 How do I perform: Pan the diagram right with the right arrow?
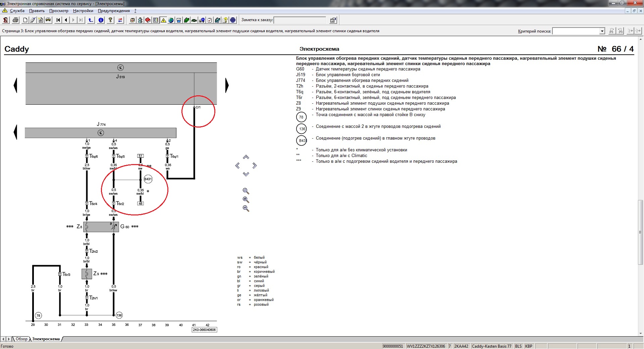tap(255, 165)
